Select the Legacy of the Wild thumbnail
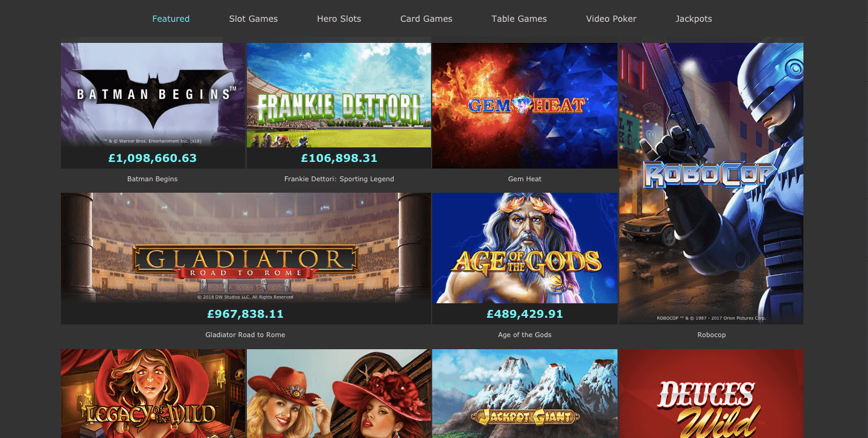This screenshot has width=868, height=438. pyautogui.click(x=153, y=393)
